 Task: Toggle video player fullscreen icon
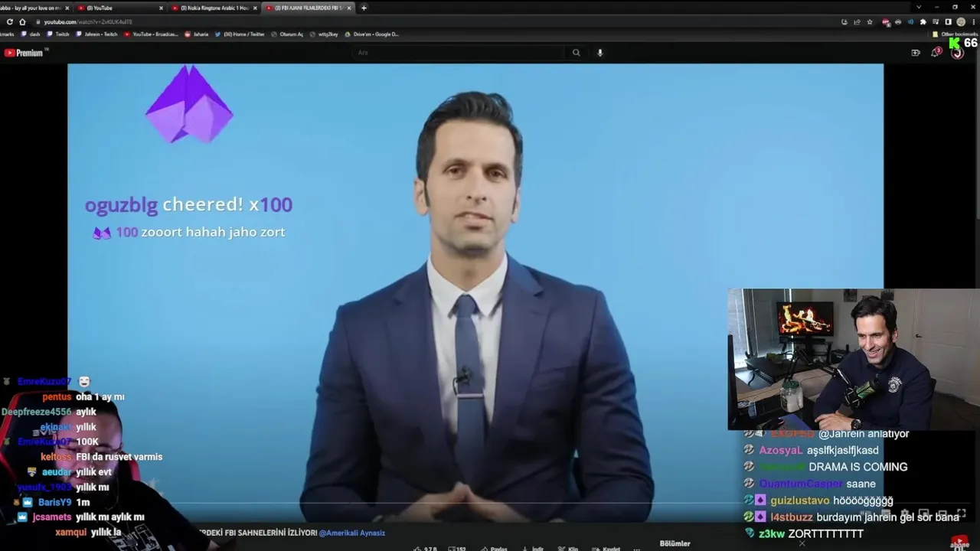962,514
